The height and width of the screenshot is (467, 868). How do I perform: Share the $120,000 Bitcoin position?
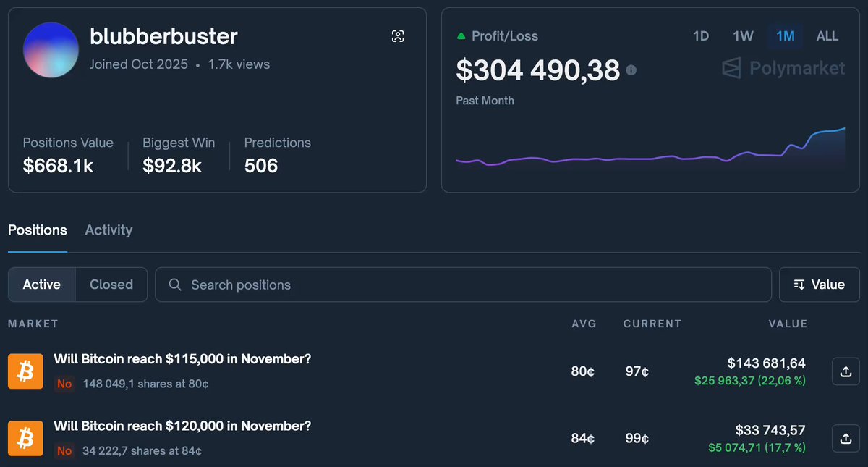pos(846,438)
